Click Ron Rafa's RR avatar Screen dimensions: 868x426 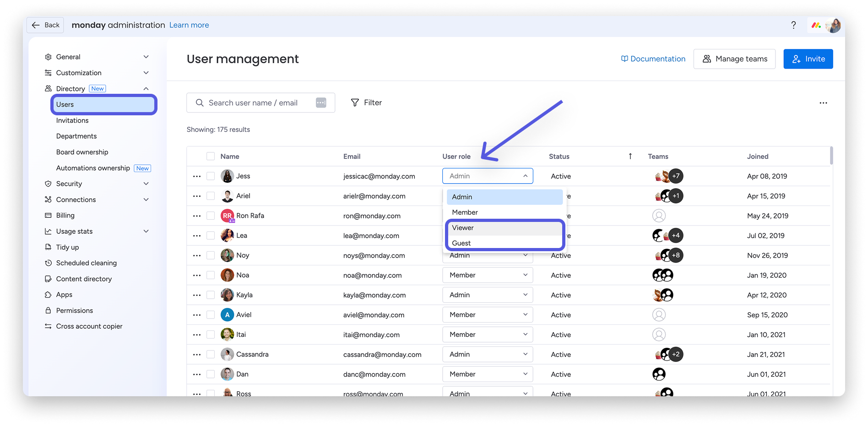[227, 216]
